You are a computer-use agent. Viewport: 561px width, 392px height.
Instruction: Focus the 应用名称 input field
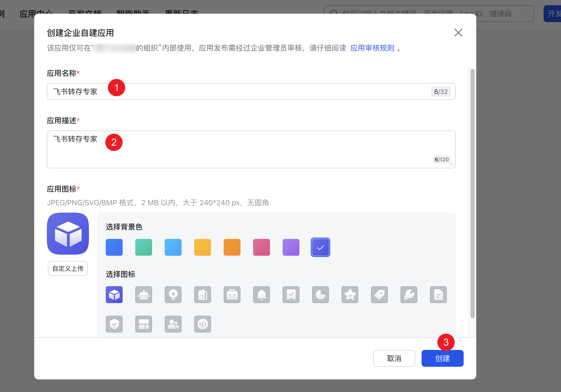(x=251, y=92)
